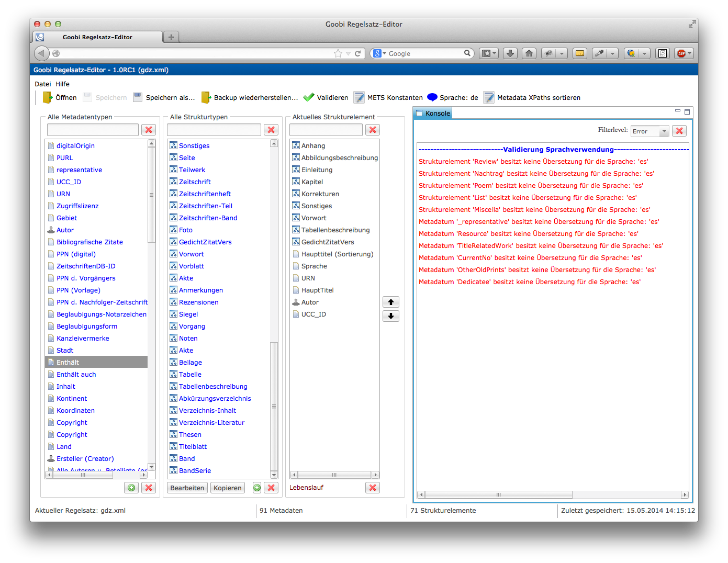728x563 pixels.
Task: Select the Goobi Regelsatz-Editor browser tab
Action: pos(98,37)
